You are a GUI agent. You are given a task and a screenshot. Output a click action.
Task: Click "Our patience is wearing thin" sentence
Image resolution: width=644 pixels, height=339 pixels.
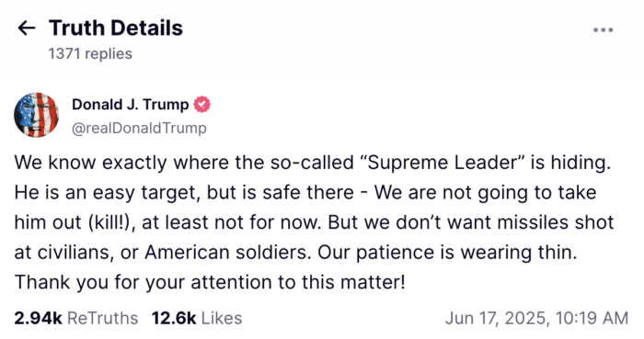tap(447, 253)
